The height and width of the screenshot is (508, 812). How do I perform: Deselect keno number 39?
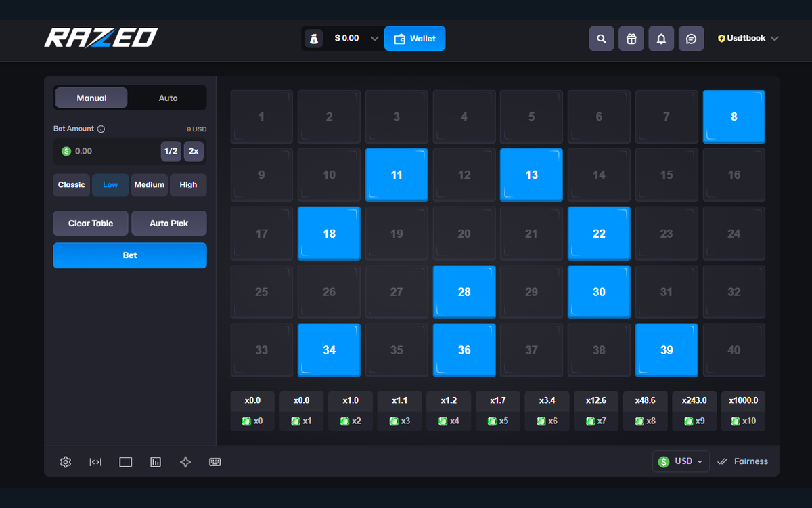(x=667, y=350)
